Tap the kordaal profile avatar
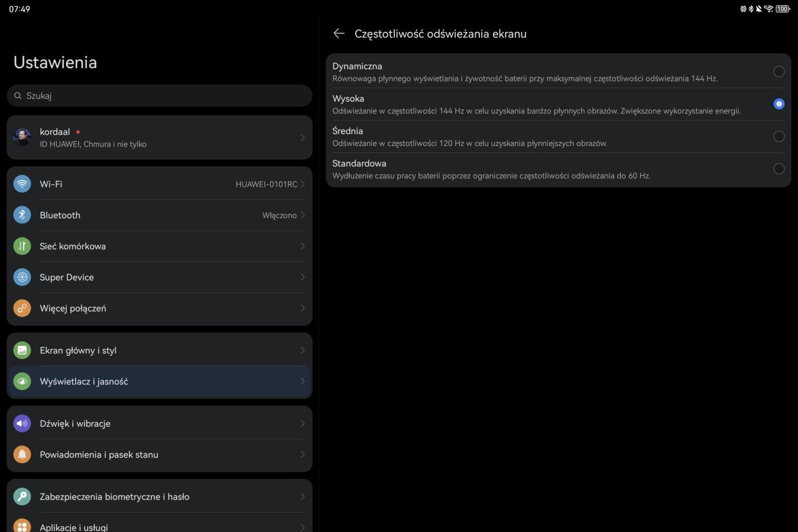 coord(22,137)
